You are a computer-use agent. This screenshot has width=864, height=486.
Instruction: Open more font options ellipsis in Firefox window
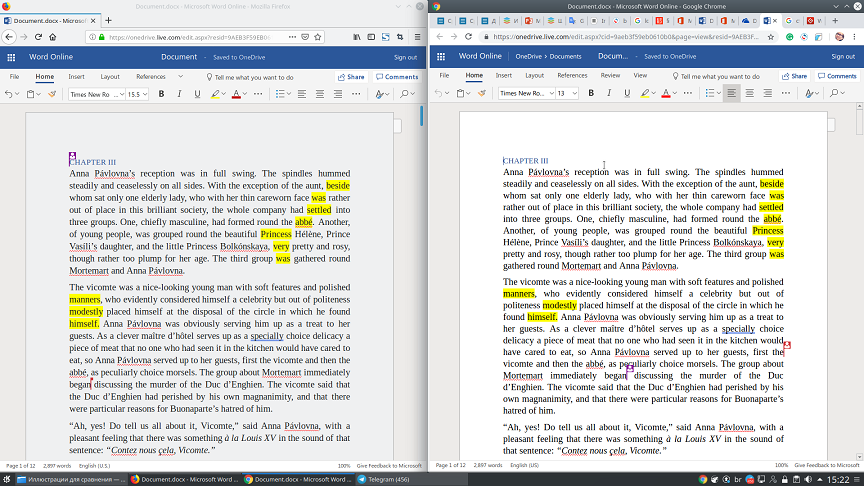pyautogui.click(x=258, y=94)
